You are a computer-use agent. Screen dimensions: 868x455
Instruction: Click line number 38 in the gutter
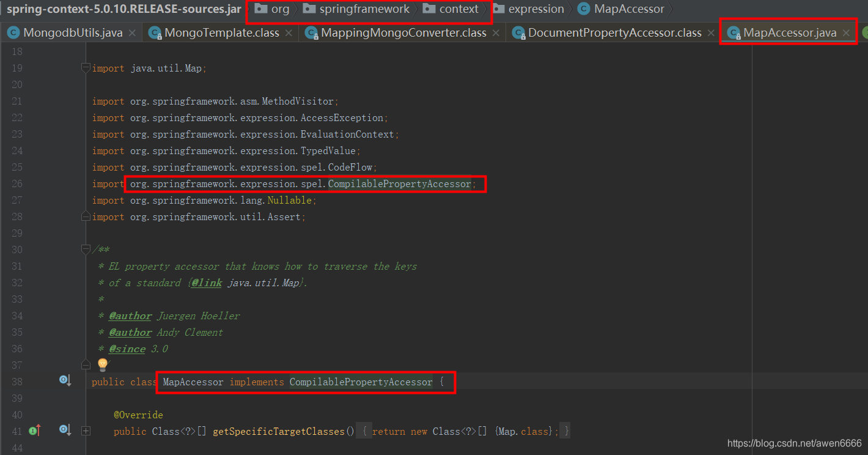[x=17, y=382]
